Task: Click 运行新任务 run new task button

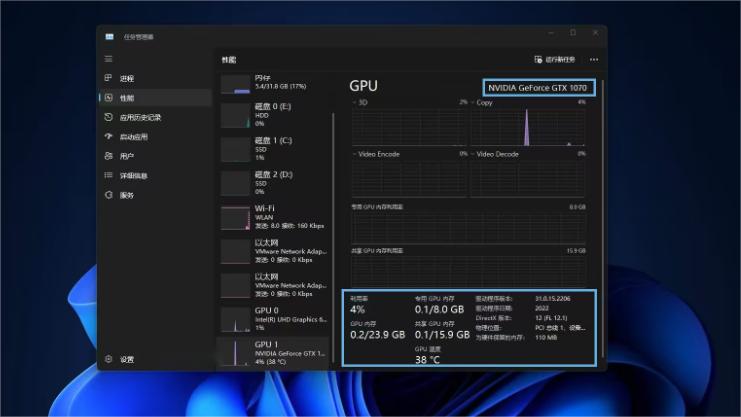Action: click(x=555, y=60)
